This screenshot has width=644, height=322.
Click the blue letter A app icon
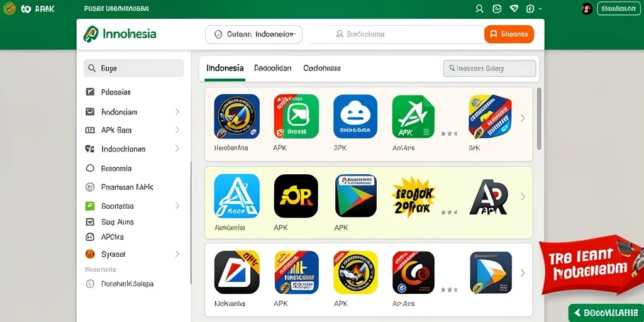[236, 196]
